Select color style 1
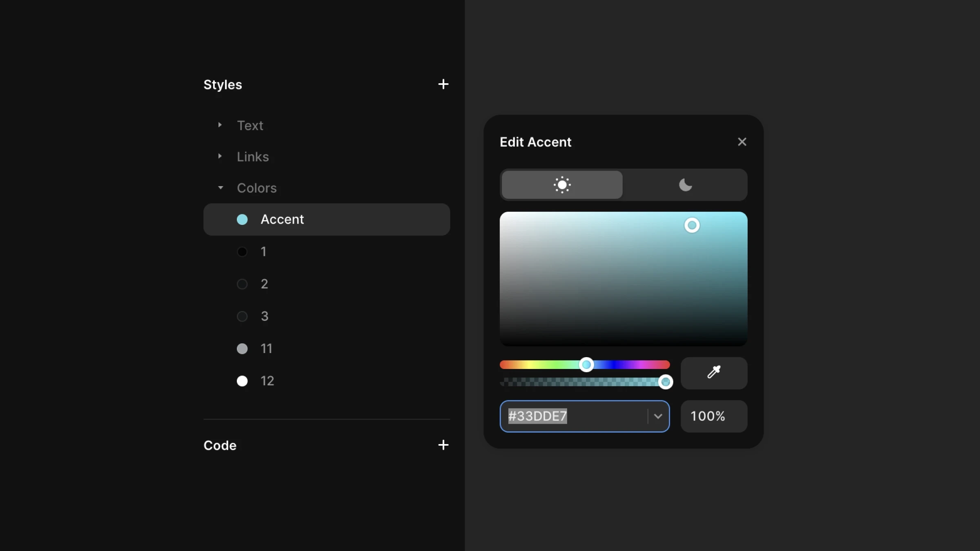Viewport: 980px width, 551px height. coord(263,251)
